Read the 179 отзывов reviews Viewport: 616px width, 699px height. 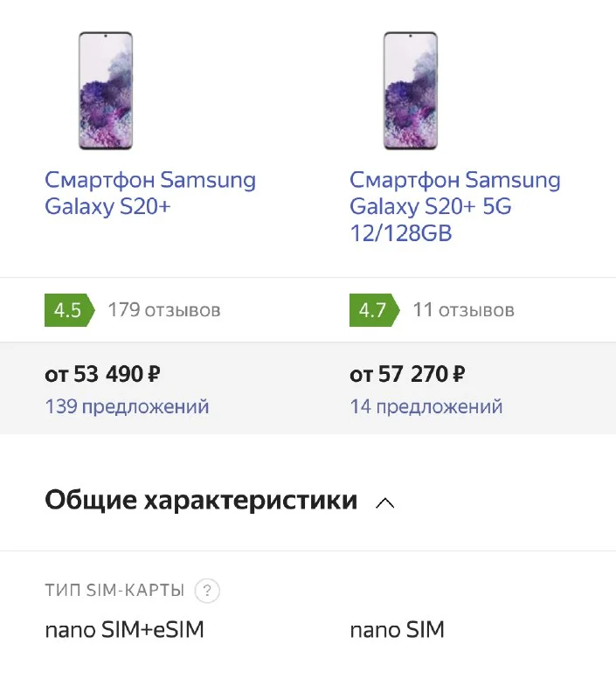tap(164, 310)
